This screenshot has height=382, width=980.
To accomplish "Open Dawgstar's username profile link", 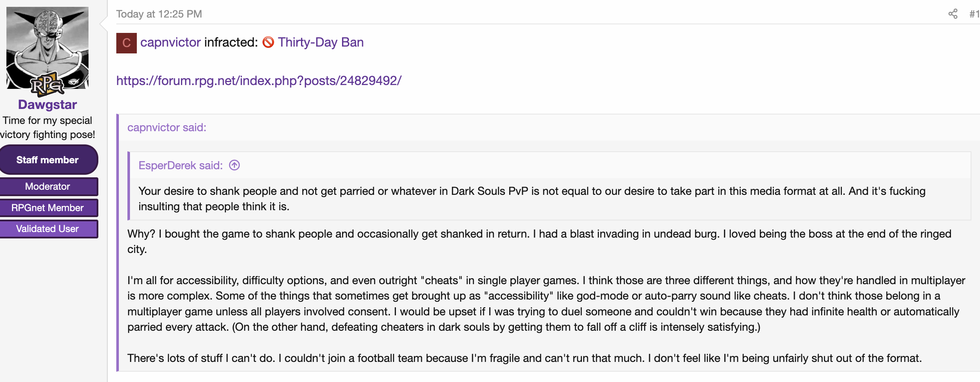I will point(47,105).
